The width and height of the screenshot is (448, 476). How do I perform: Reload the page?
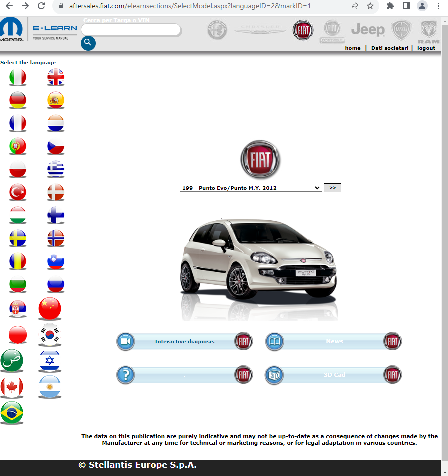(41, 6)
